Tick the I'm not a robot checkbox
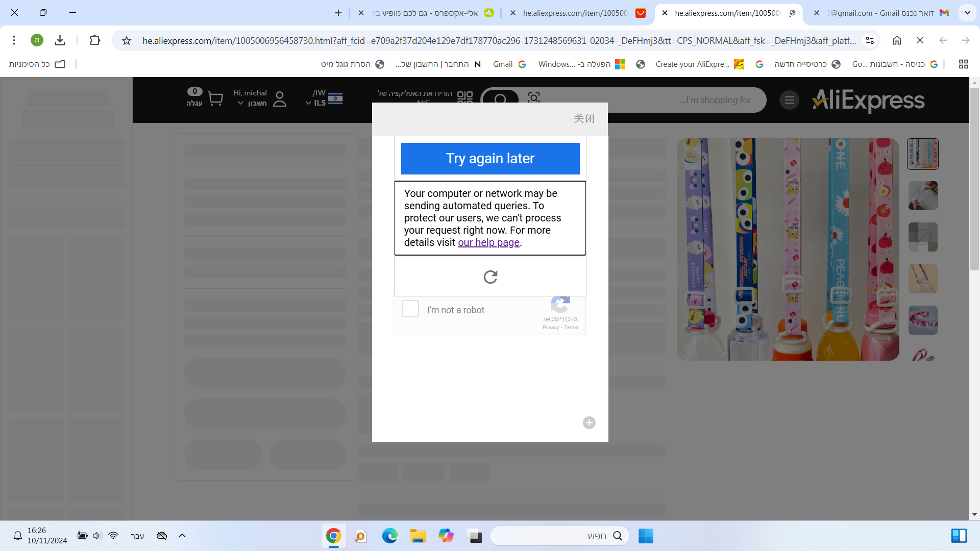The width and height of the screenshot is (980, 551). point(410,309)
